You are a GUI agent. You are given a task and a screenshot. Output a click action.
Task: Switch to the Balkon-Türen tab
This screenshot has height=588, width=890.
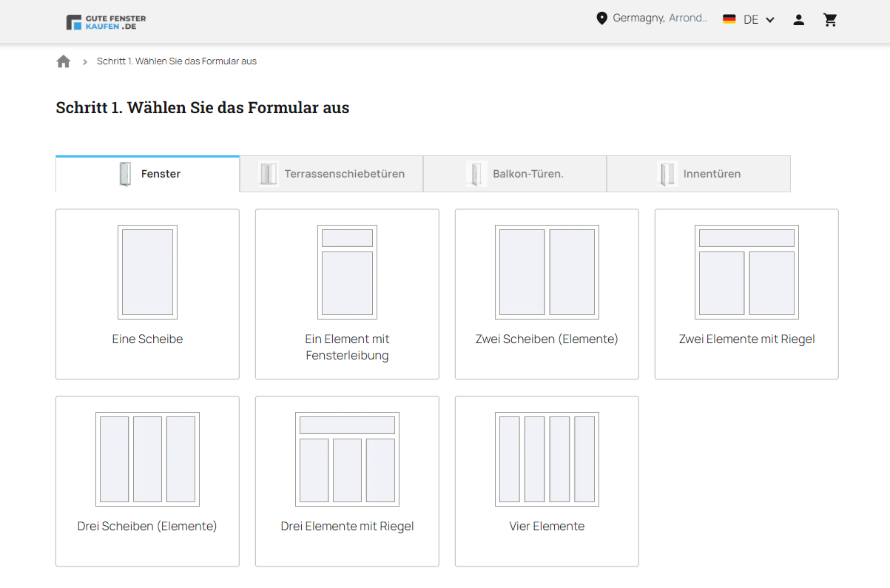tap(515, 174)
